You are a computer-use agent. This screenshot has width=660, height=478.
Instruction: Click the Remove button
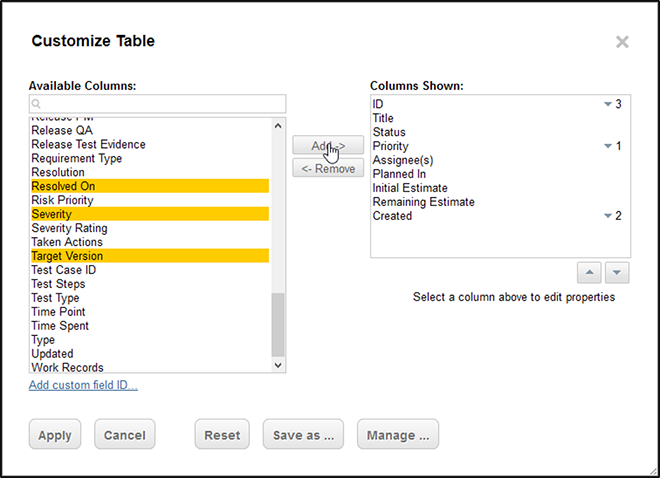tap(327, 168)
